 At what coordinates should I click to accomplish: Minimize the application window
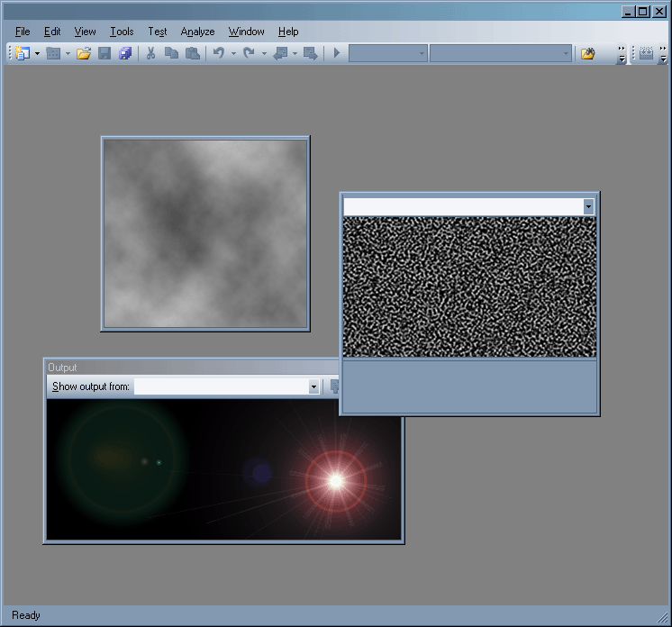click(x=628, y=12)
